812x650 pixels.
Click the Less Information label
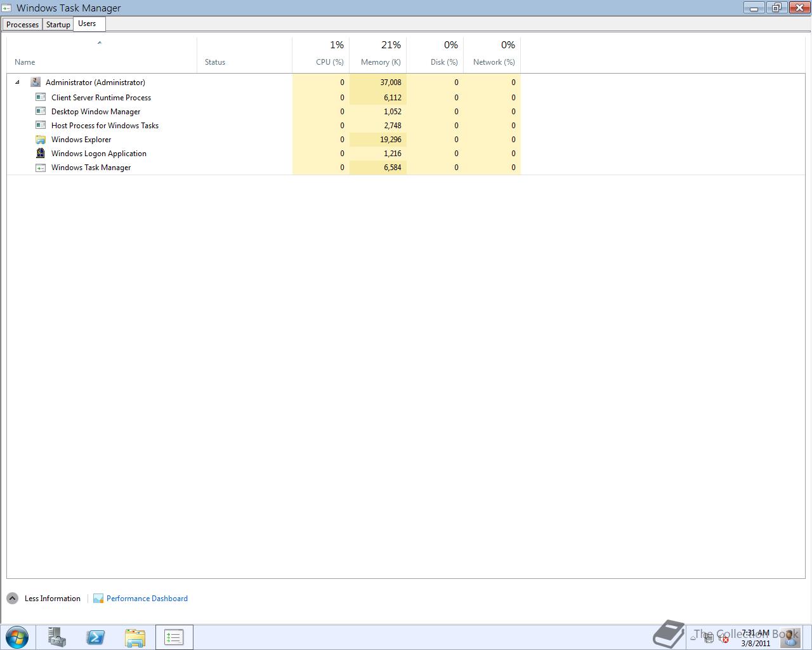click(53, 599)
